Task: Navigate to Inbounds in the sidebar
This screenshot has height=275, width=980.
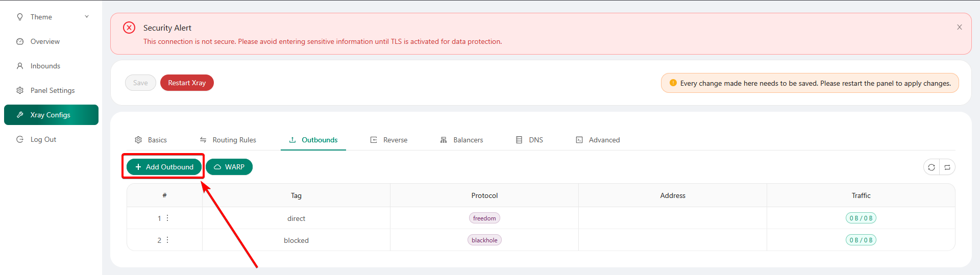Action: coord(45,66)
